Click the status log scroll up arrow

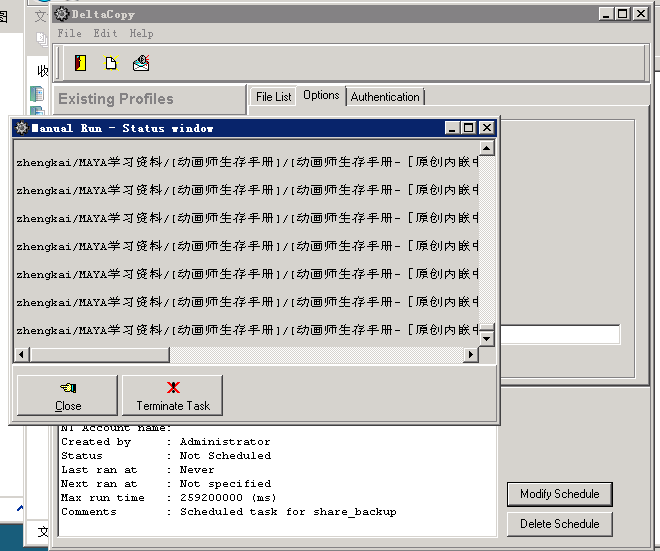486,148
